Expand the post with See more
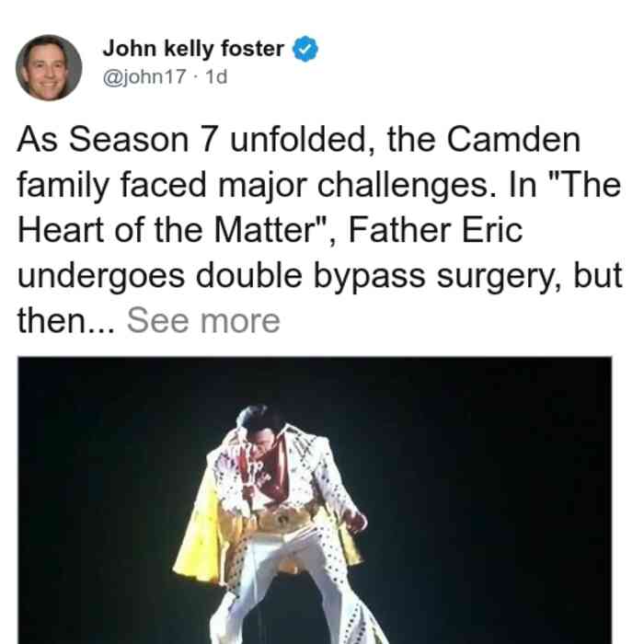The height and width of the screenshot is (644, 644). pyautogui.click(x=203, y=320)
